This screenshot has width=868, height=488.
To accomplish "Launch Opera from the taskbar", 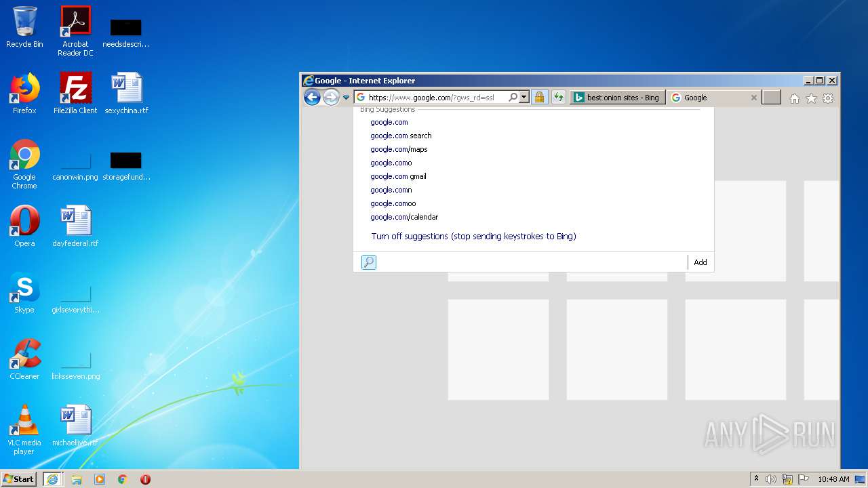I will (x=145, y=479).
